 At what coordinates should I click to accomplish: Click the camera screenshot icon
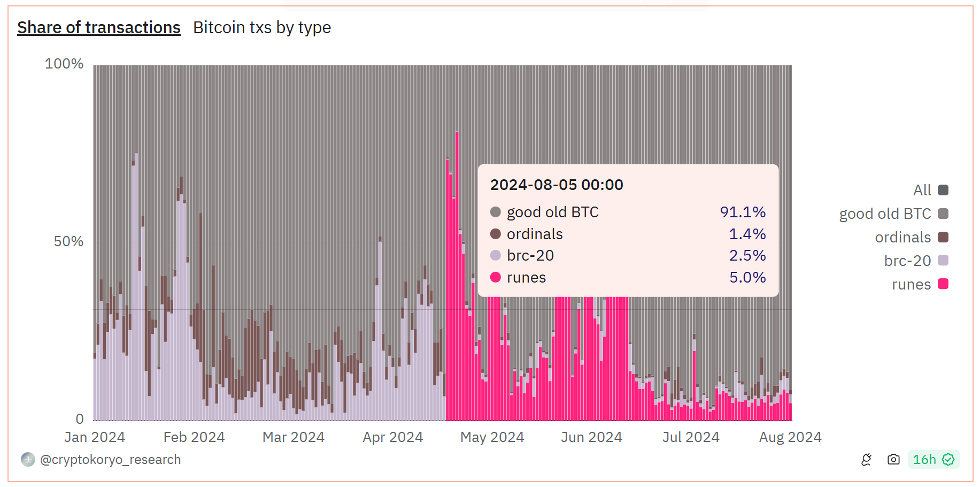pos(893,460)
